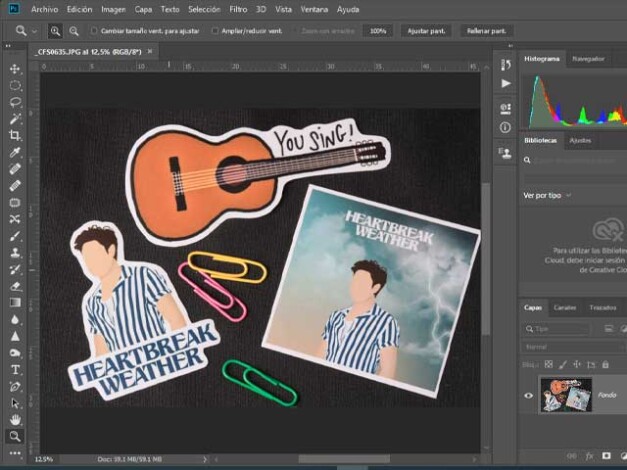Select the Magic Wand tool
627x470 pixels.
click(15, 119)
